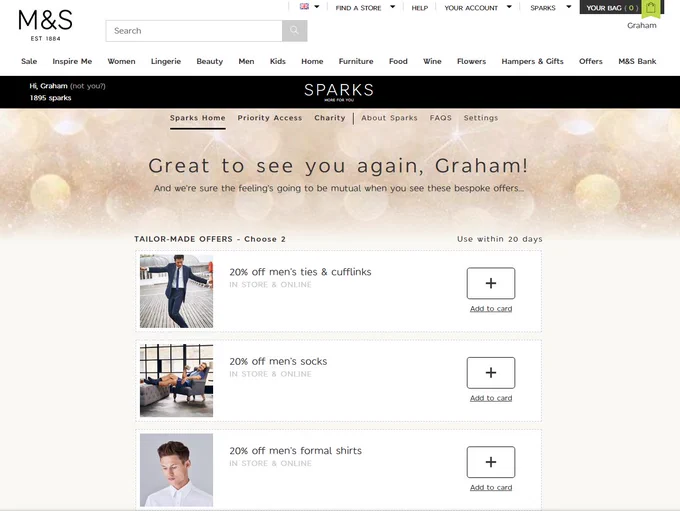Select the Priority Access tab
Viewport: 680px width, 511px height.
(270, 118)
